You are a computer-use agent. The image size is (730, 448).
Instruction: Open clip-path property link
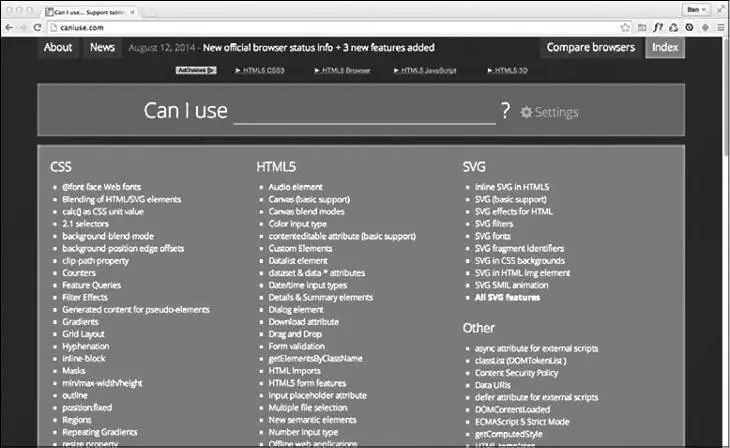(95, 261)
